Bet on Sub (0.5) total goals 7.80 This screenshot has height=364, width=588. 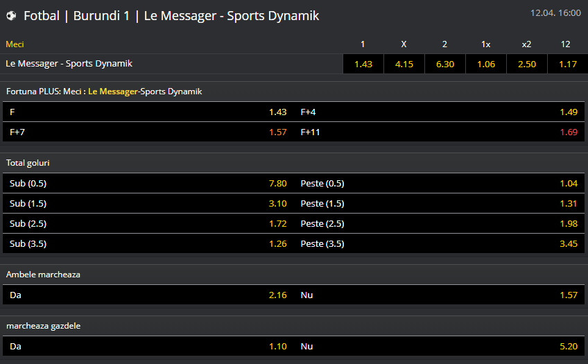148,183
